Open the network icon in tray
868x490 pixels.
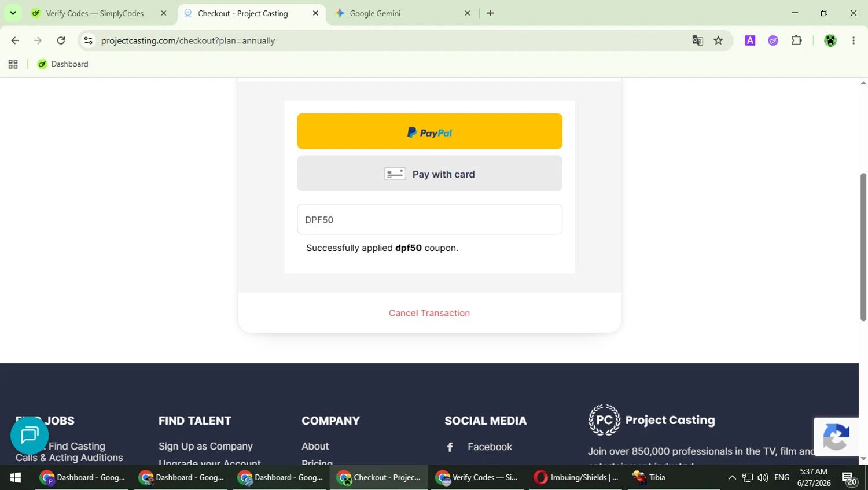748,478
